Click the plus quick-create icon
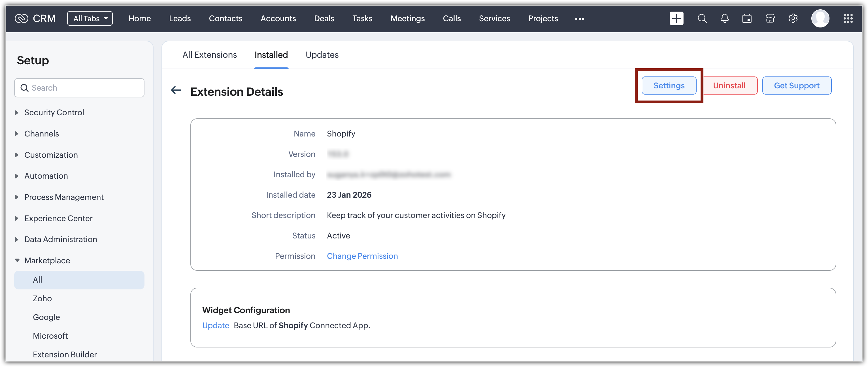The height and width of the screenshot is (367, 868). 676,18
